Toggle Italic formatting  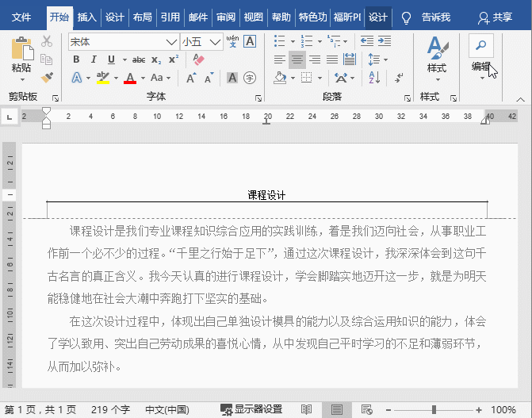pos(94,59)
